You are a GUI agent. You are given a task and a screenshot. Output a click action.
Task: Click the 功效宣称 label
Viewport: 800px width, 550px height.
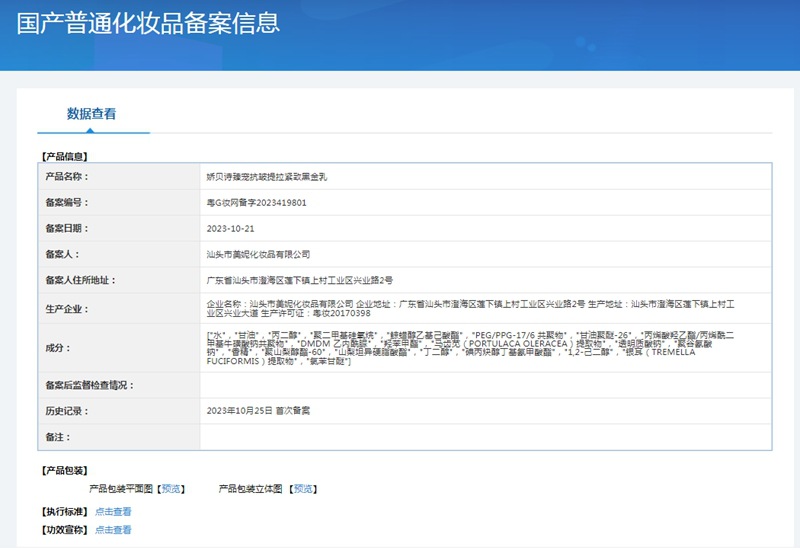(x=64, y=530)
